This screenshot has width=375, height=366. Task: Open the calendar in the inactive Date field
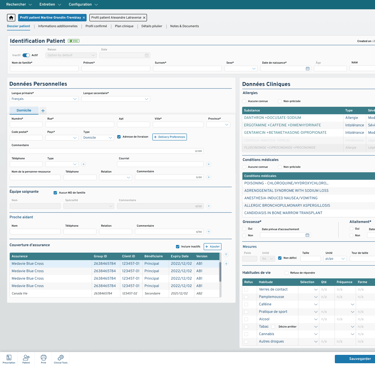[147, 55]
